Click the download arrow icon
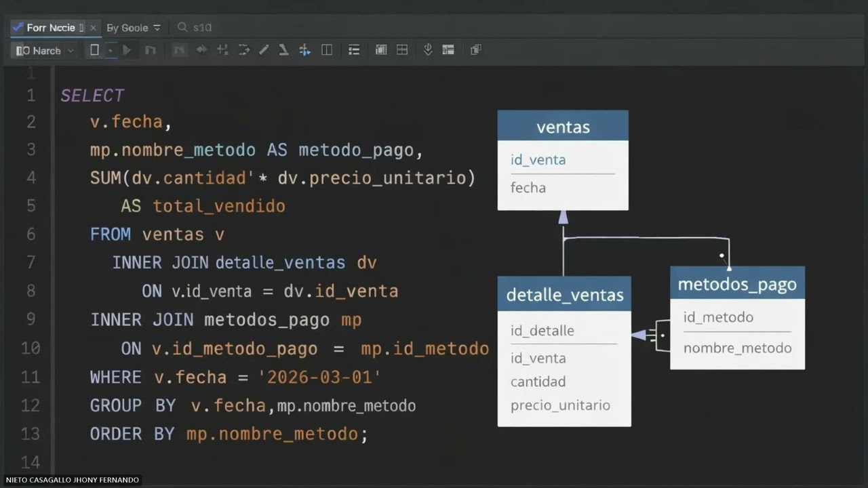 (428, 50)
